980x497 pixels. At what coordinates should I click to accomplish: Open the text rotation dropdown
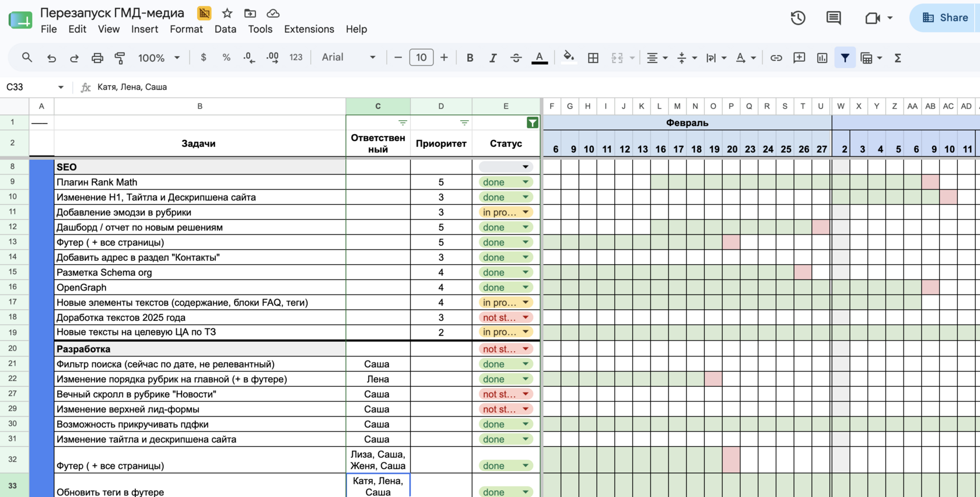point(745,58)
